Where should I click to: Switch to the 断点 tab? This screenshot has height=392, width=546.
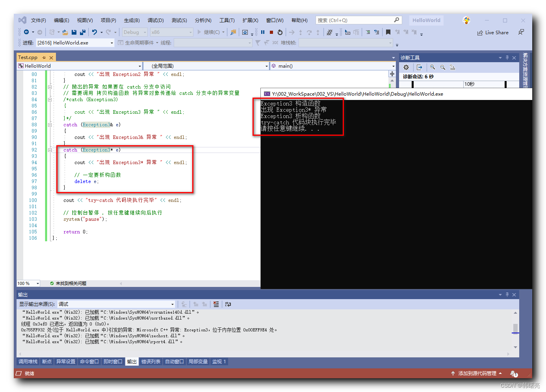point(47,362)
